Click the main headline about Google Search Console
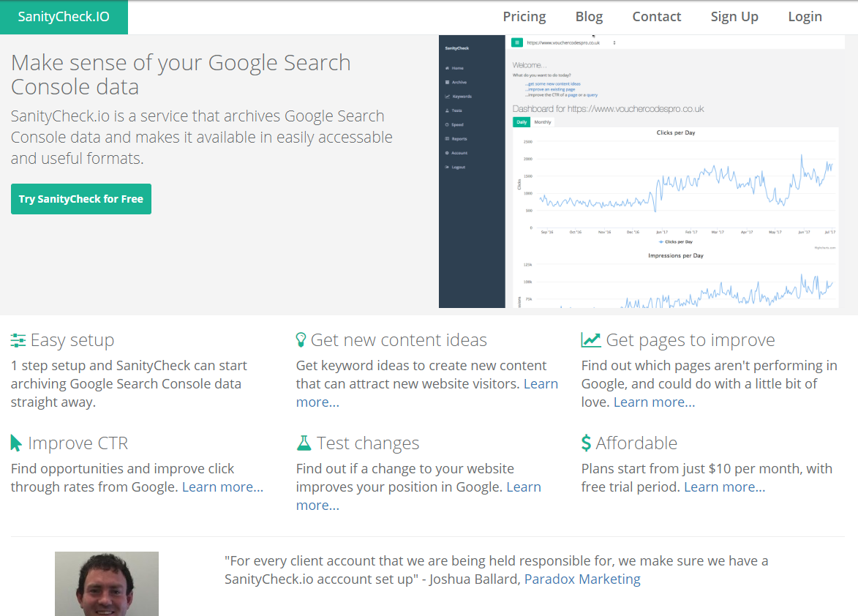Image resolution: width=858 pixels, height=616 pixels. point(181,75)
